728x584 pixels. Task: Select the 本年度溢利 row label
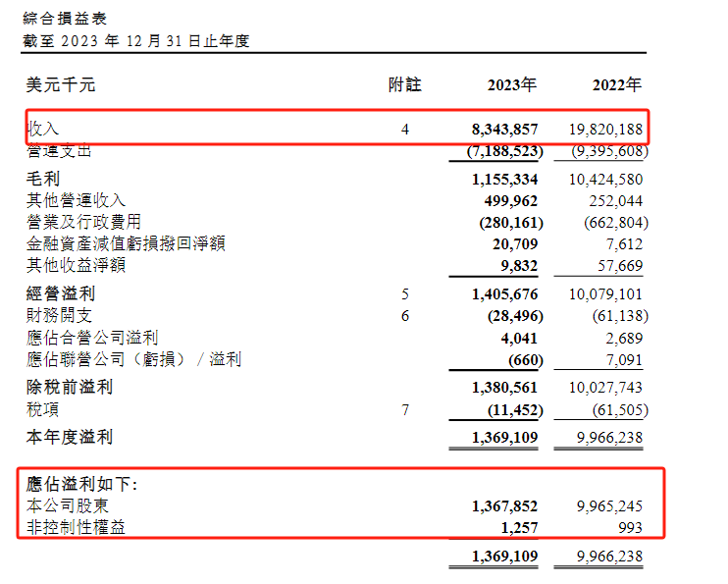[70, 437]
